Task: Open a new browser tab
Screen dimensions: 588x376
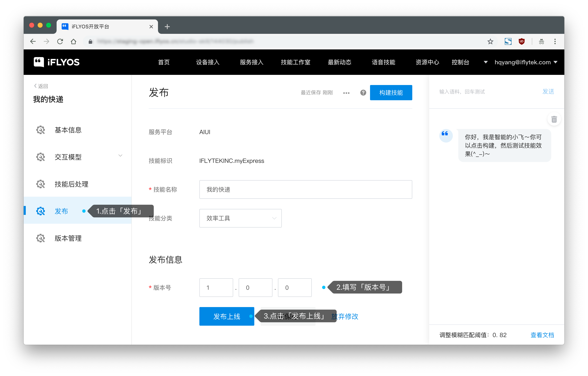Action: pos(167,27)
